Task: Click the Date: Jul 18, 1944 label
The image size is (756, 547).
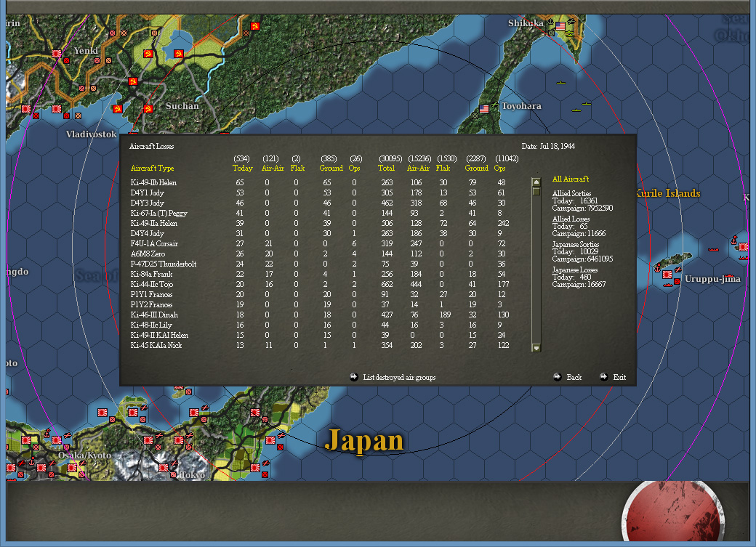Action: click(547, 146)
